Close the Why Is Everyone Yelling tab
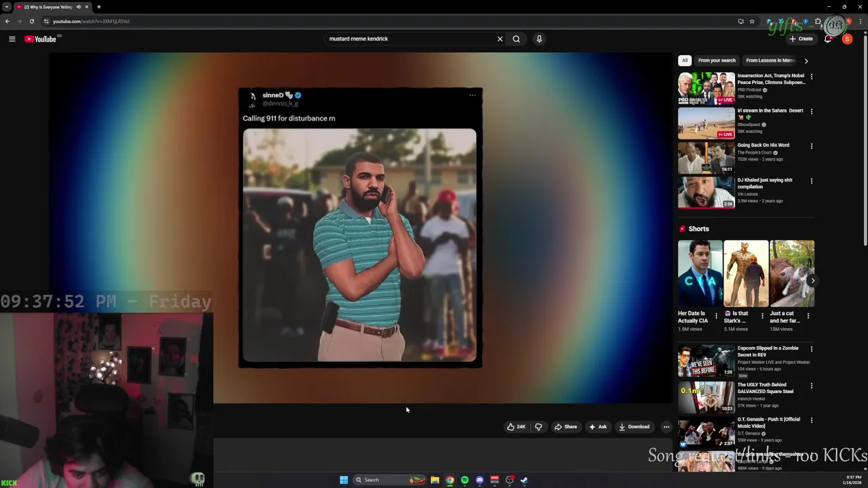 [x=87, y=7]
